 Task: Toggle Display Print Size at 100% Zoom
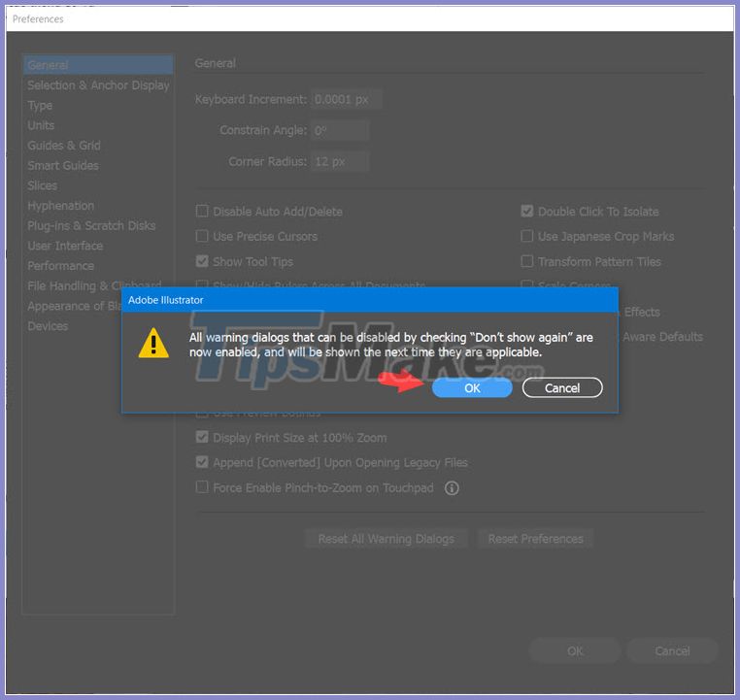coord(202,437)
